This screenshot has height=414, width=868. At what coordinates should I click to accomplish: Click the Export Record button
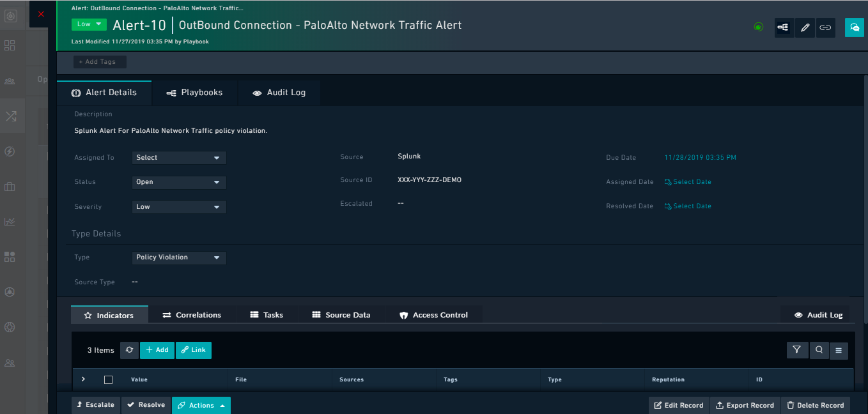(745, 405)
